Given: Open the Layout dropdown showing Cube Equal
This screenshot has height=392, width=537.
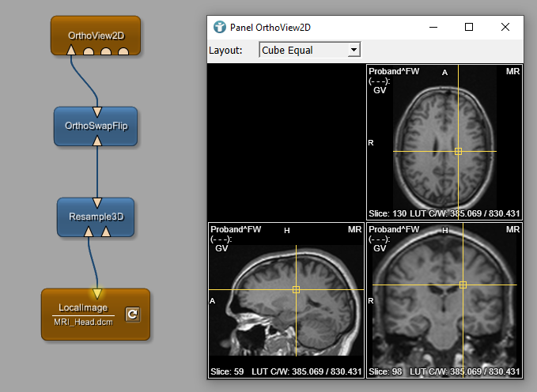Looking at the screenshot, I should pos(309,50).
